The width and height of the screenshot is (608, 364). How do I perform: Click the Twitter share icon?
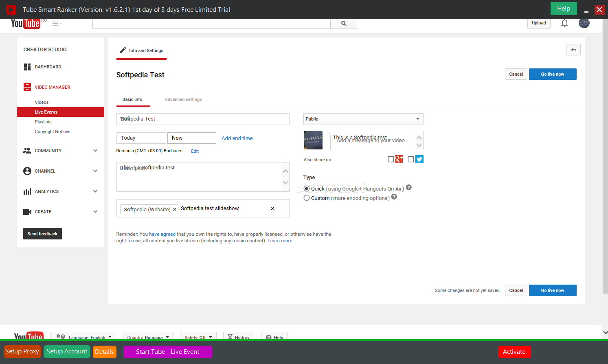[x=419, y=159]
